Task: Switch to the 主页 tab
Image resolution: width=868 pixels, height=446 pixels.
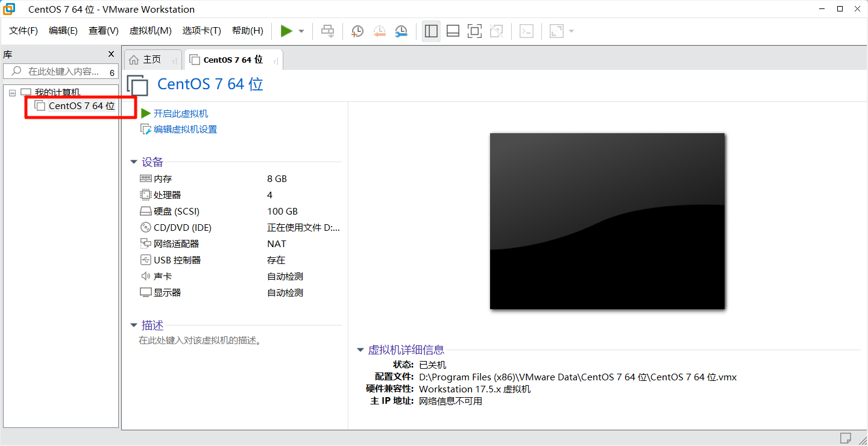Action: [152, 60]
